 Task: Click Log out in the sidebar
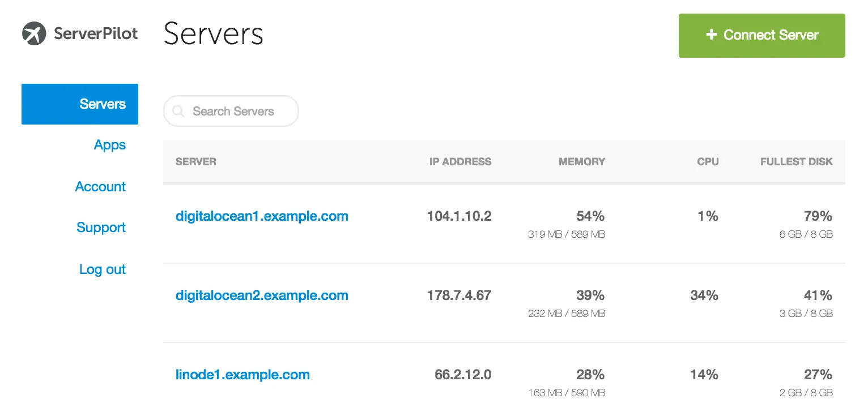tap(102, 269)
